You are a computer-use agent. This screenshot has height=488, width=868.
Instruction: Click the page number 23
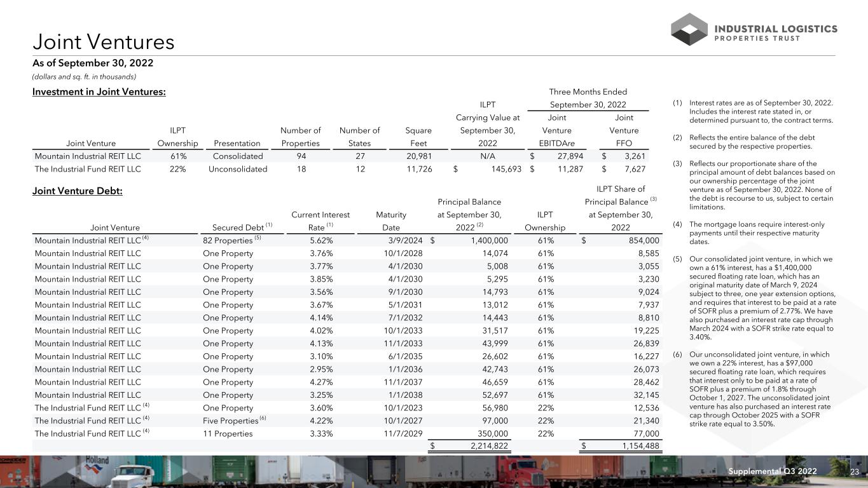(x=855, y=471)
